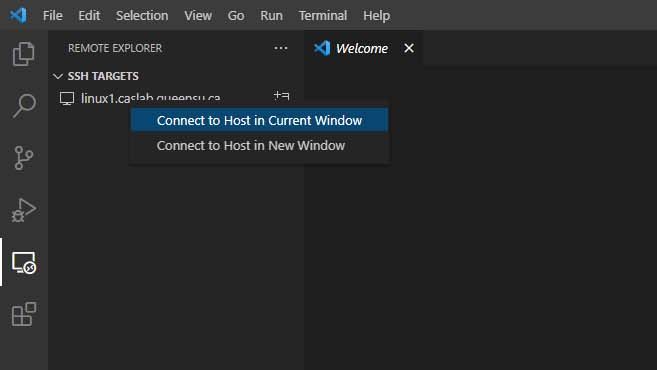Image resolution: width=657 pixels, height=370 pixels.
Task: Choose Connect to Host in New Window
Action: point(259,145)
